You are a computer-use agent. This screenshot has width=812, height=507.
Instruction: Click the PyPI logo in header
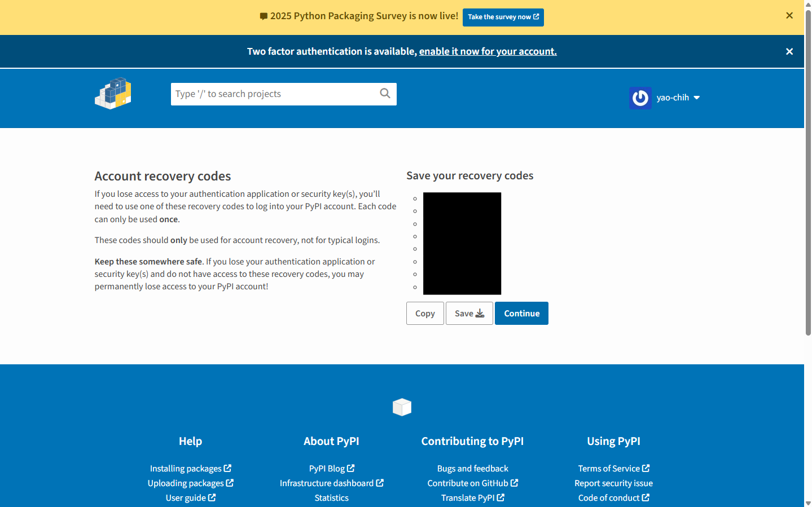point(113,94)
